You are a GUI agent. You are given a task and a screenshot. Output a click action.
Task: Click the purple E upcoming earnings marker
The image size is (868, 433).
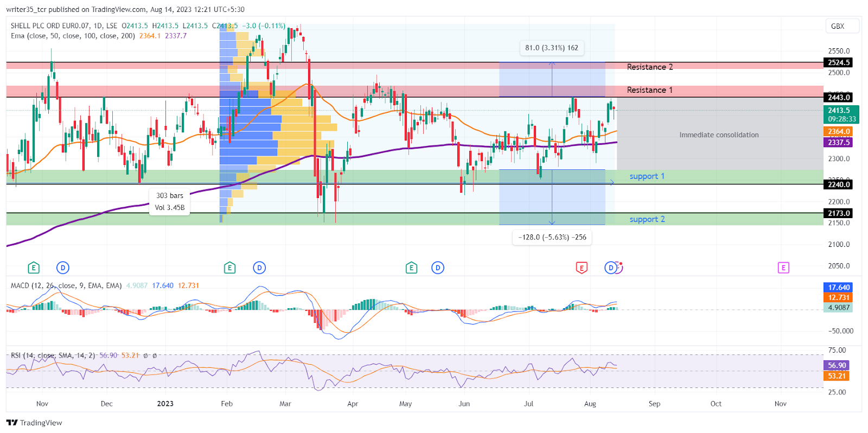pyautogui.click(x=783, y=268)
